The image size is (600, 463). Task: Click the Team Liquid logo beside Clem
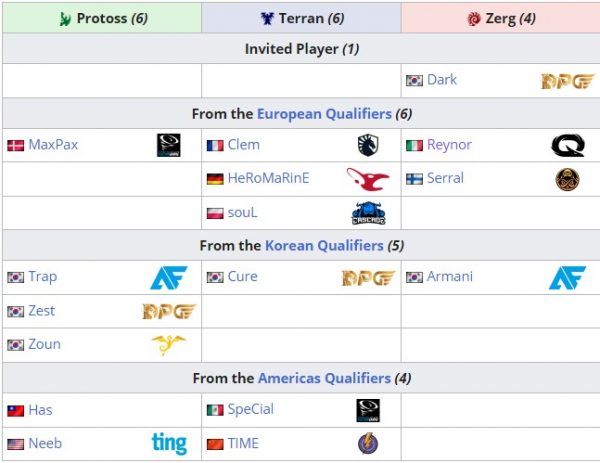pyautogui.click(x=368, y=145)
